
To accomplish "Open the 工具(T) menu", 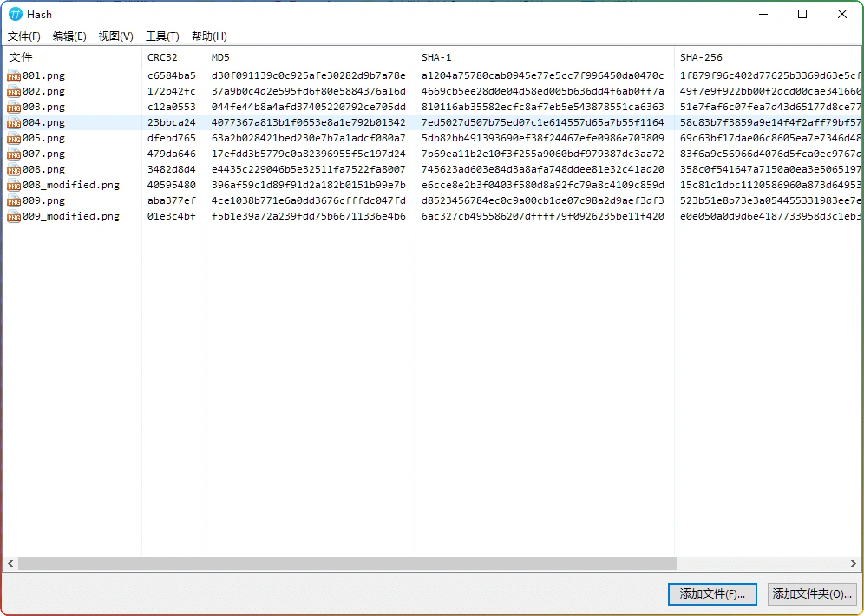I will pos(162,36).
